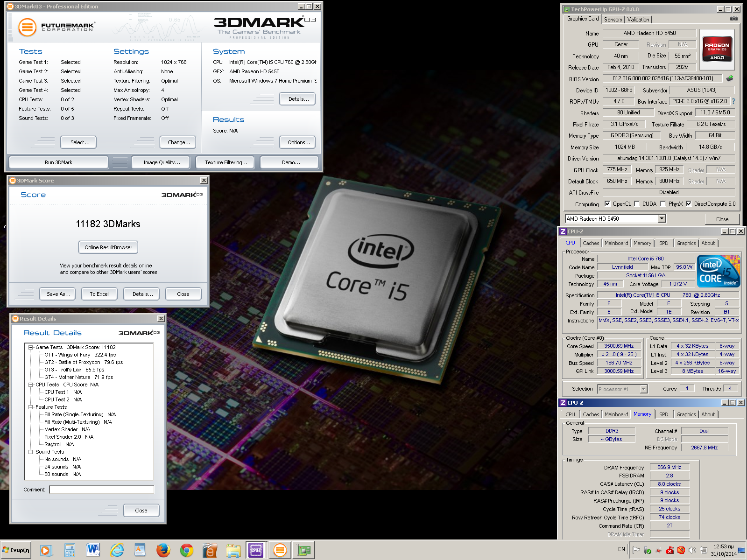747x560 pixels.
Task: Click Details... in 3DMark Score window
Action: click(x=142, y=294)
